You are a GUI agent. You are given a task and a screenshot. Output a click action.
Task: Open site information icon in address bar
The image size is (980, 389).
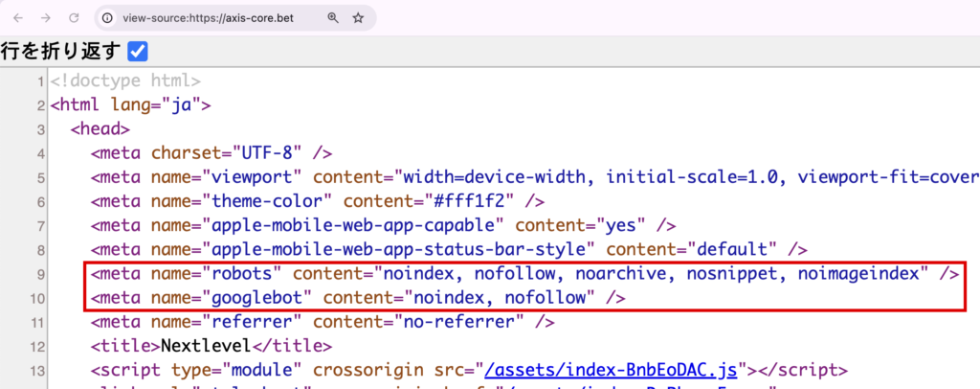(107, 18)
